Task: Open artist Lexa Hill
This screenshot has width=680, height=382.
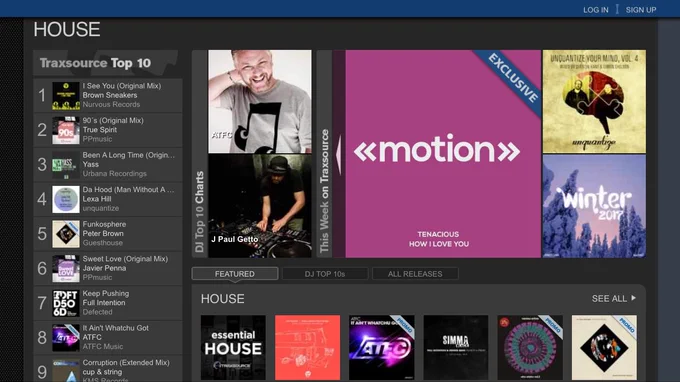Action: click(x=97, y=199)
